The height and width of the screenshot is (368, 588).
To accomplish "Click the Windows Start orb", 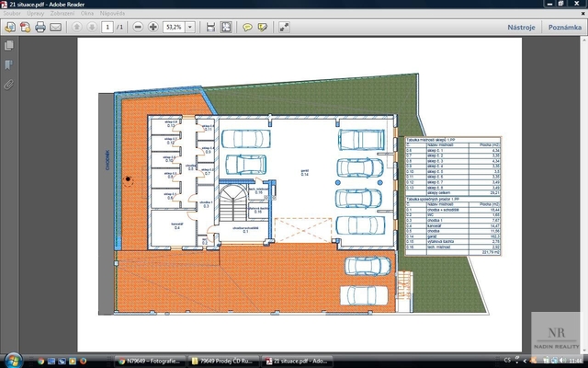I will 10,359.
